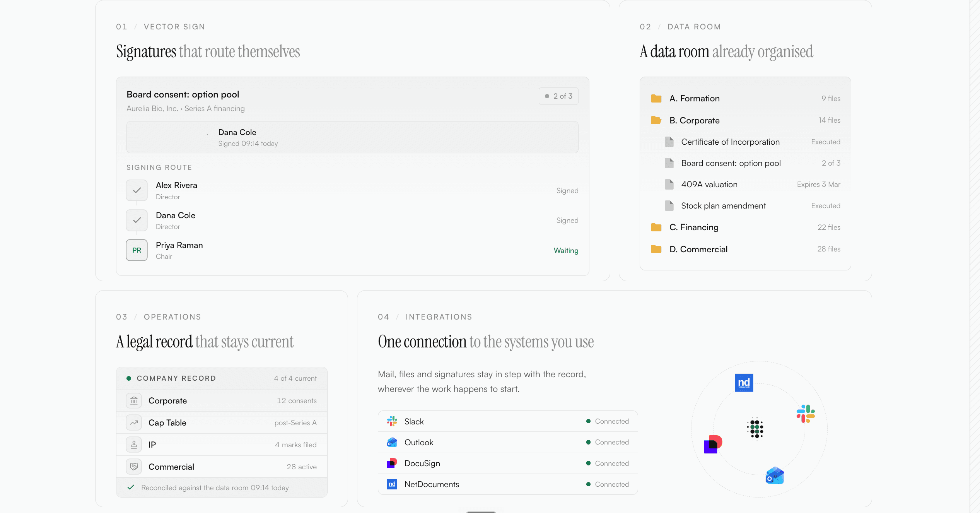Expand the D. Commercial folder row

point(745,249)
